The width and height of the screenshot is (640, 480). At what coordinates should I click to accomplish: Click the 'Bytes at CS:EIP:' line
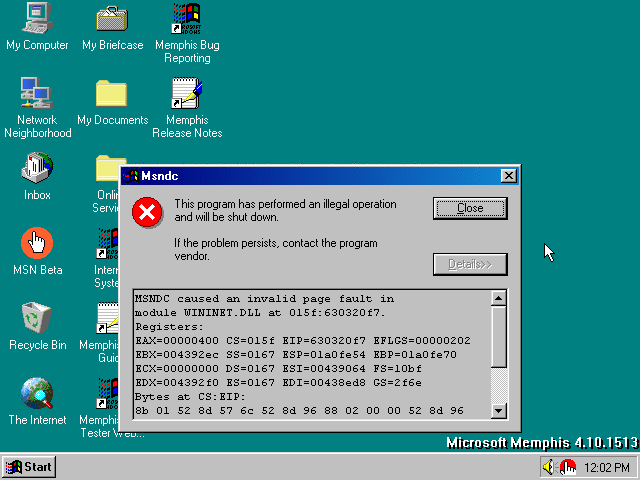click(190, 397)
